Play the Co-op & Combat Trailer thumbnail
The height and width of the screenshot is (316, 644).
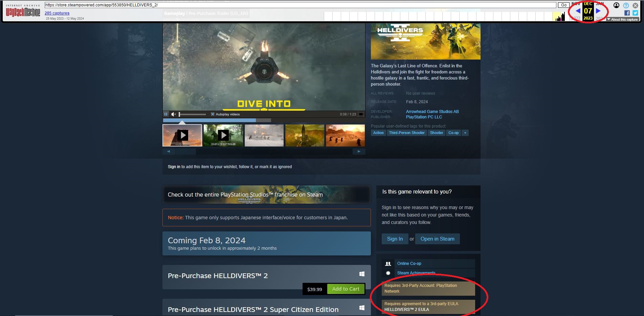point(223,135)
